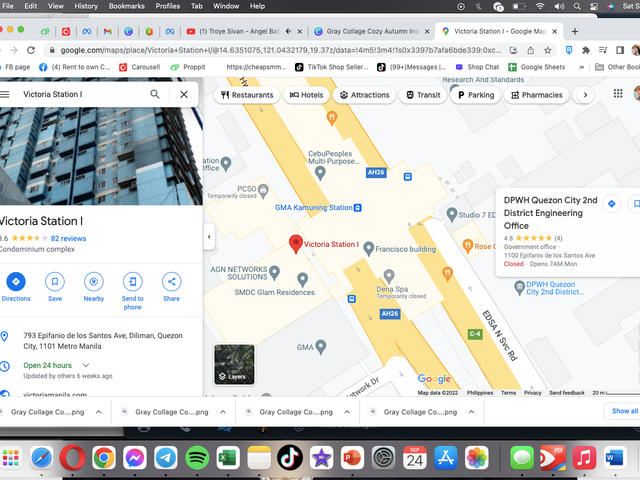640x480 pixels.
Task: Show more bookmarks chevron
Action: pos(582,67)
